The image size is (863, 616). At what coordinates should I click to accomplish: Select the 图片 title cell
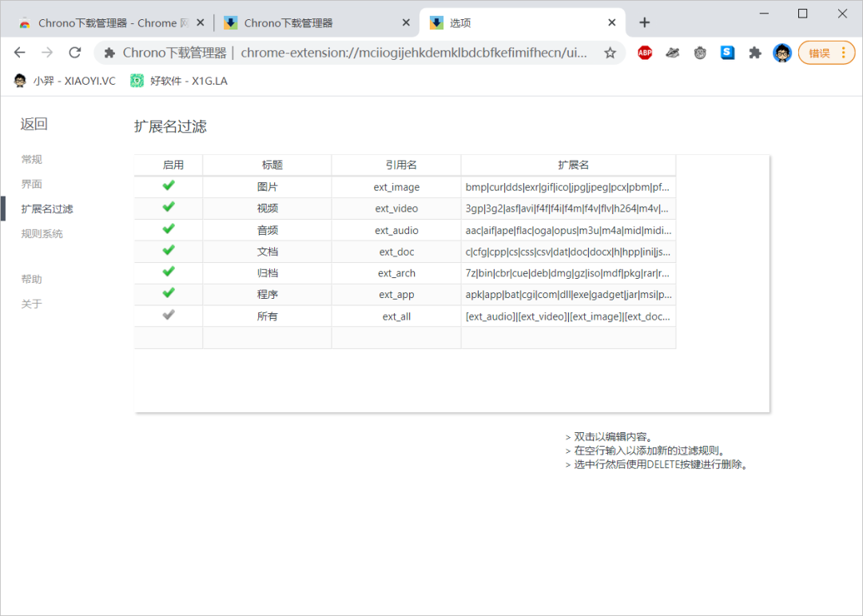point(267,187)
